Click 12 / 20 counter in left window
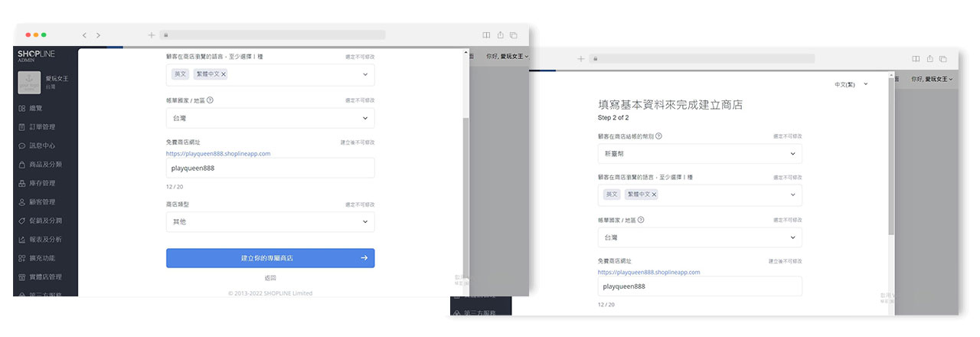 175,187
